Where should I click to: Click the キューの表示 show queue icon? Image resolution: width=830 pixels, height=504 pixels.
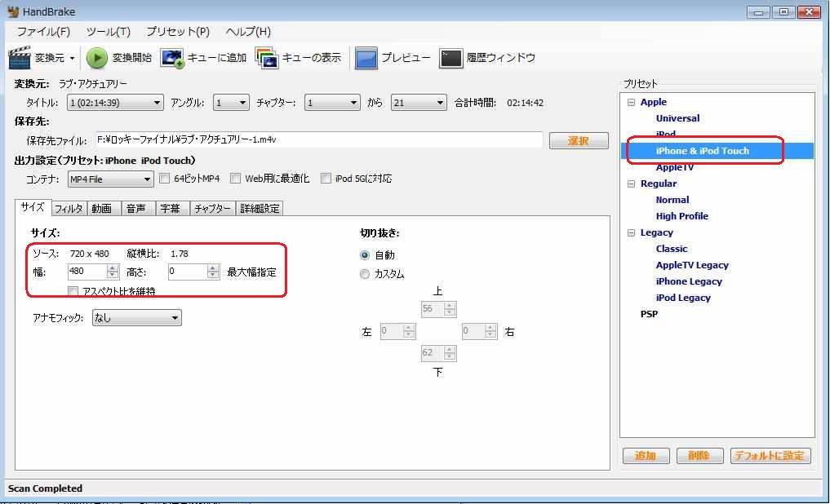267,58
